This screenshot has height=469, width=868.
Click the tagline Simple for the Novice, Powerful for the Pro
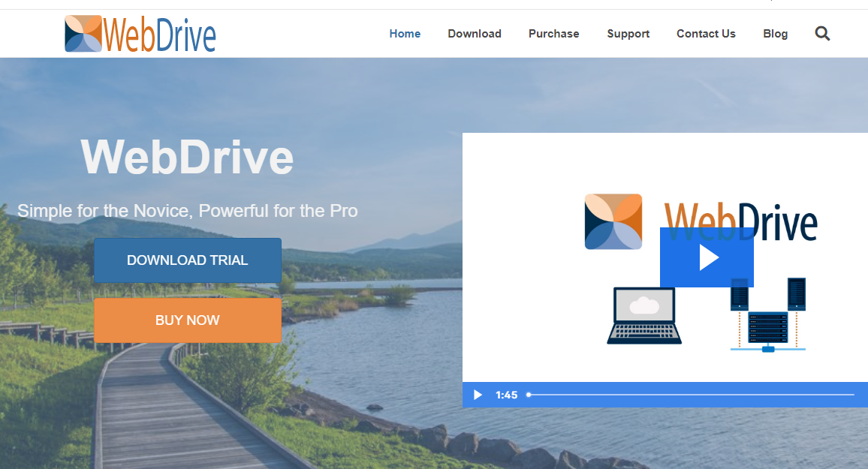188,211
